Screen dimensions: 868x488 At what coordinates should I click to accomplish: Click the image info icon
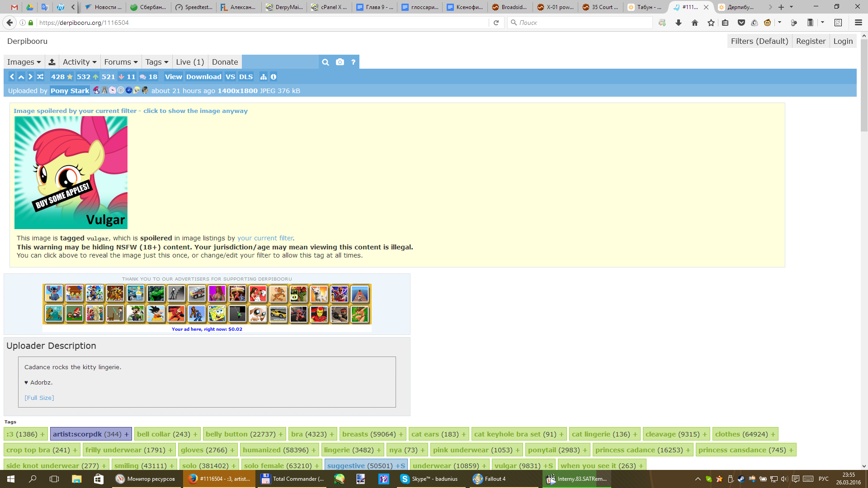[x=274, y=77]
